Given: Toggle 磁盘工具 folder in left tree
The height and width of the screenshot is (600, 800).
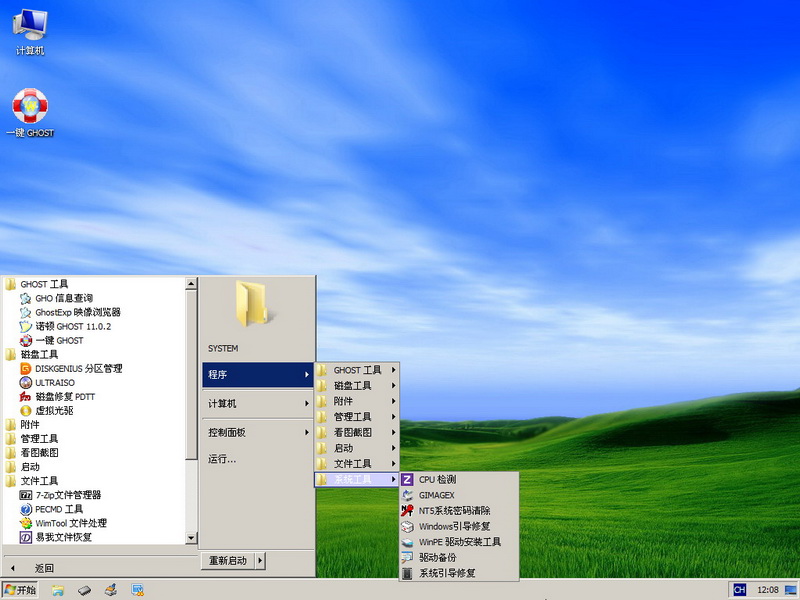Looking at the screenshot, I should click(x=32, y=355).
